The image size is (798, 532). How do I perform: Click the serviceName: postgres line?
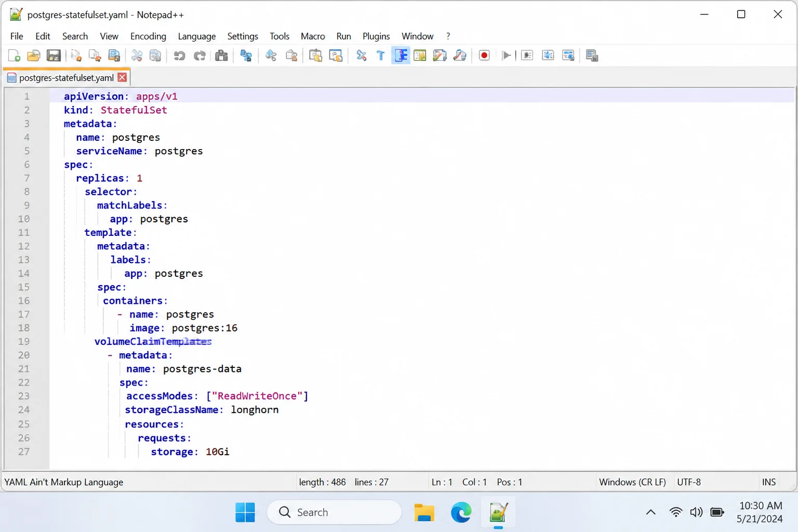pyautogui.click(x=139, y=151)
